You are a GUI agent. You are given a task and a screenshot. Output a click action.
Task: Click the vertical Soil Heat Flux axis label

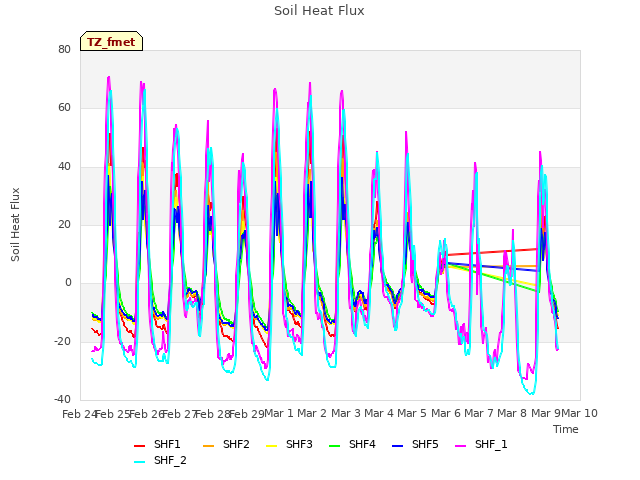point(15,224)
